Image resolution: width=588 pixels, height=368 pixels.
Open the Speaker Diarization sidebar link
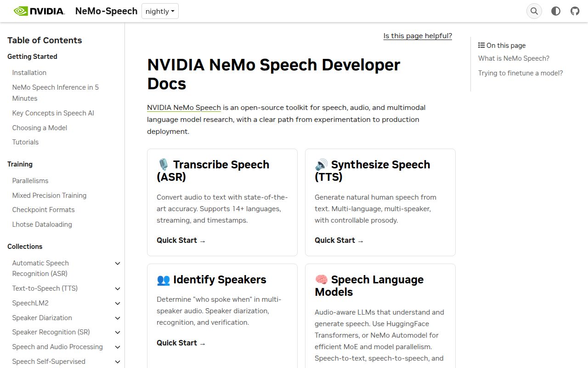[42, 318]
